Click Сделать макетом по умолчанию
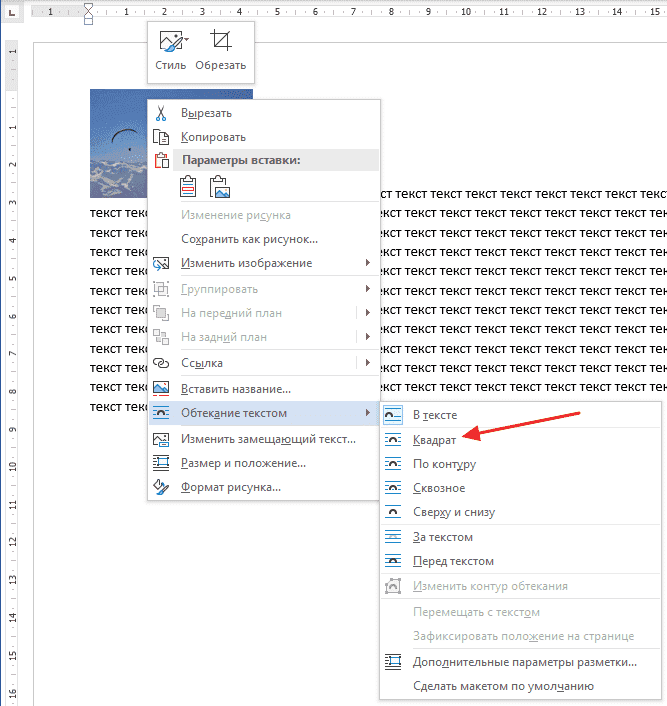667x706 pixels. [x=503, y=686]
